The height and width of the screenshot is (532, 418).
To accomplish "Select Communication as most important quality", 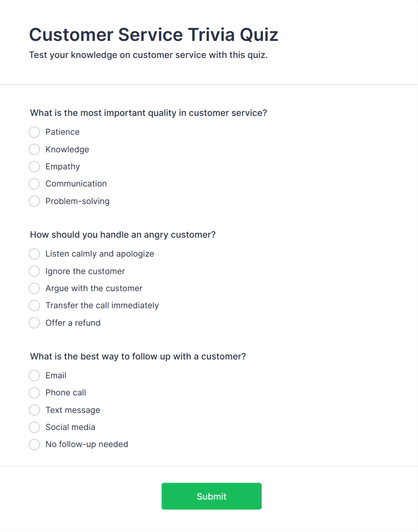I will (x=35, y=184).
